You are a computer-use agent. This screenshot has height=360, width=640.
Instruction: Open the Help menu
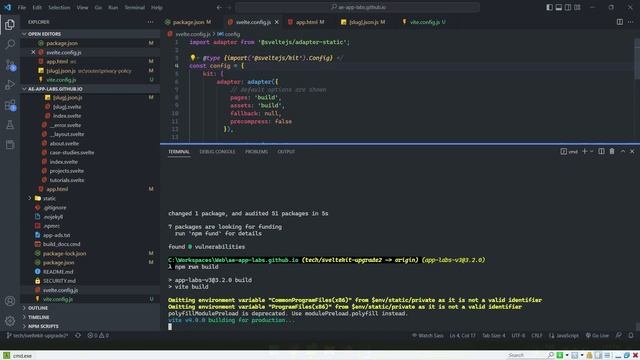click(x=157, y=7)
